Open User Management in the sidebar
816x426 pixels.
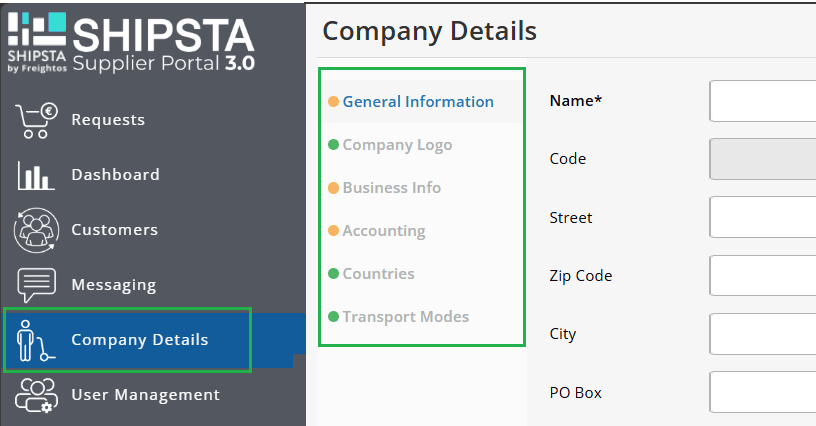tap(145, 395)
